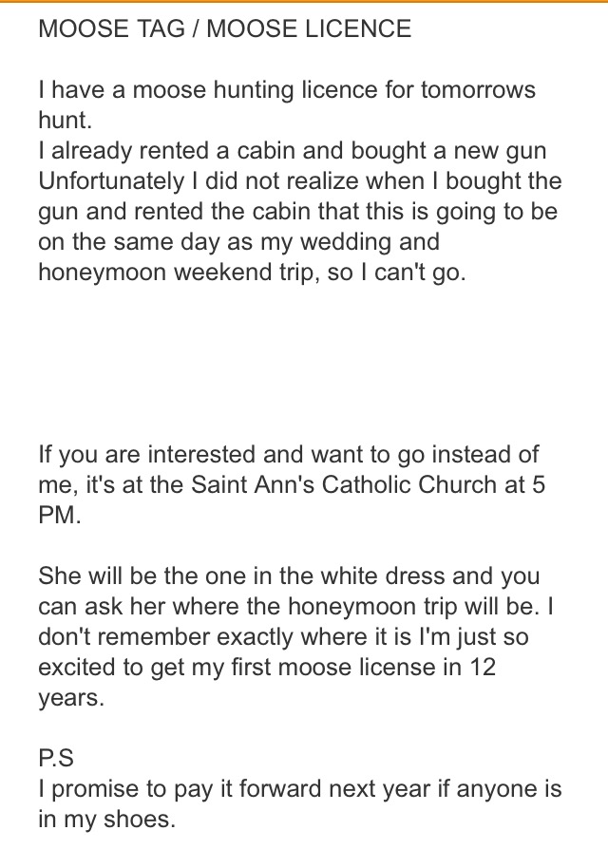Click the word "hunt." on the third line
Image resolution: width=608 pixels, height=868 pixels.
[62, 120]
